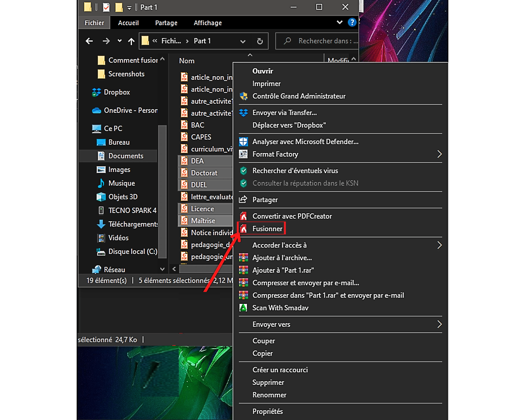Click WinRAR icon beside Ajouter à "Part 1.rar"
The width and height of the screenshot is (525, 420).
[243, 270]
